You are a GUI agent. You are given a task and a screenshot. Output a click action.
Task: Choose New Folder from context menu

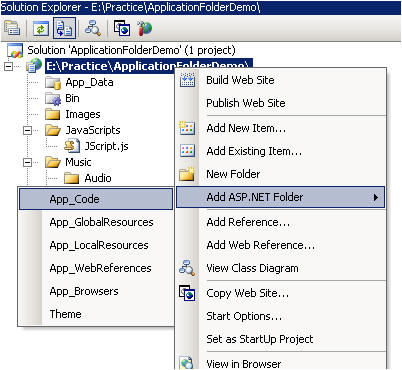click(x=281, y=174)
